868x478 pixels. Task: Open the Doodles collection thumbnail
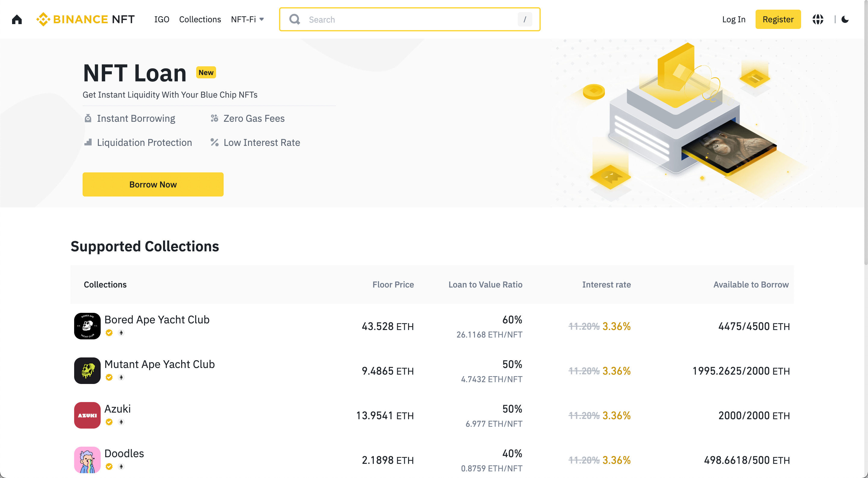[x=87, y=460]
